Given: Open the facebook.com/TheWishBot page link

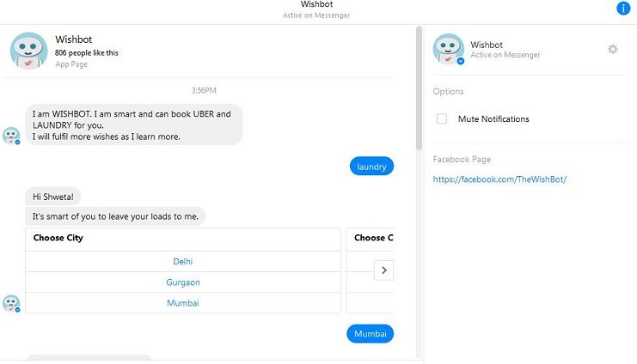Looking at the screenshot, I should tap(499, 179).
